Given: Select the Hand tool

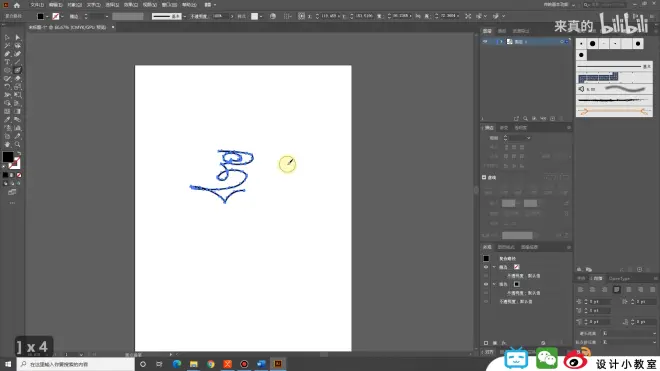Looking at the screenshot, I should pos(7,144).
